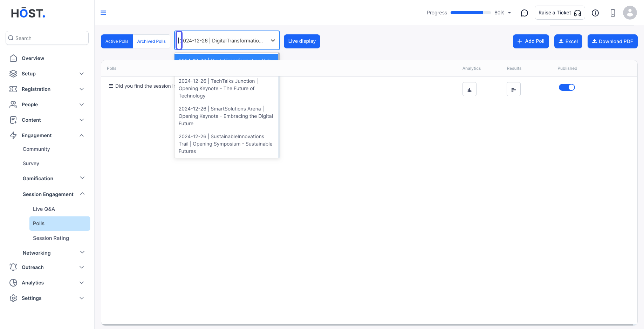Expand the Analytics menu chevron
The image size is (644, 329).
coord(82,283)
